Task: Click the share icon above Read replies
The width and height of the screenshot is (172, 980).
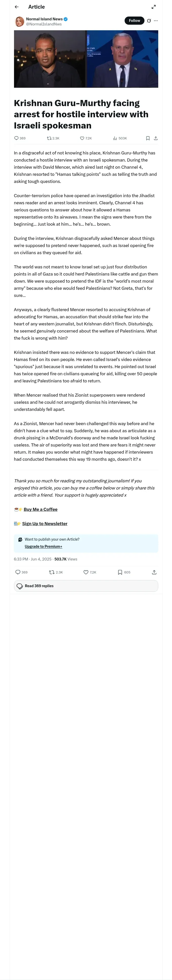Action: (154, 572)
